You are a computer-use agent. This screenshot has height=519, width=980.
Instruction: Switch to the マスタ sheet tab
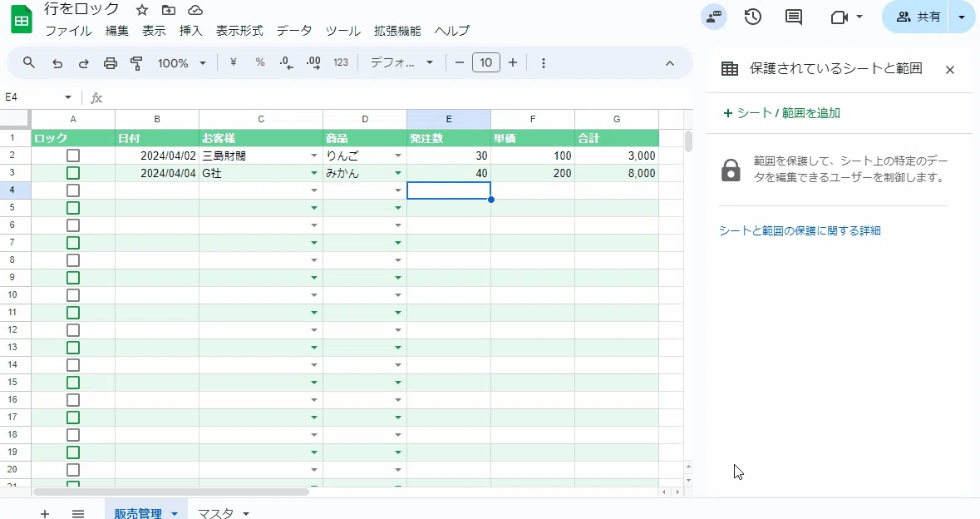[215, 513]
